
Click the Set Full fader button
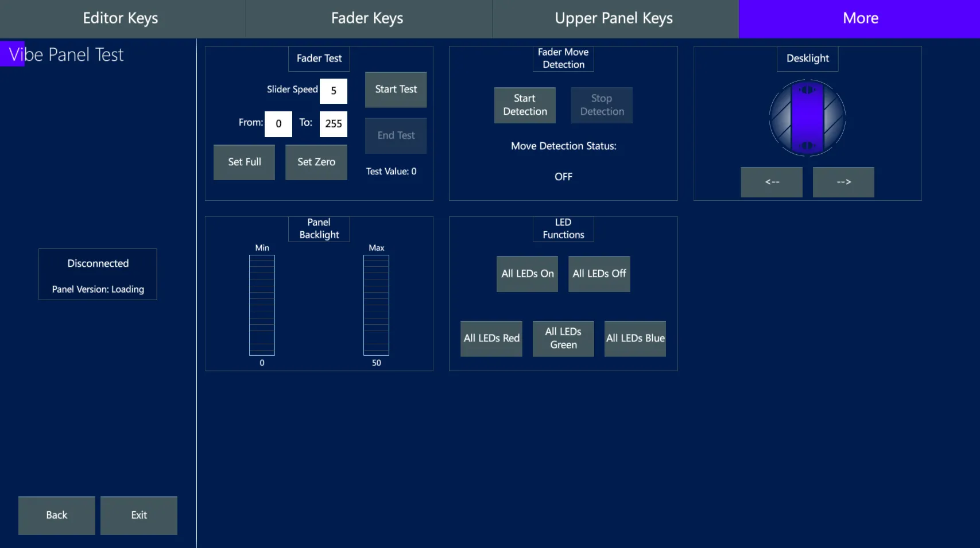pos(245,162)
